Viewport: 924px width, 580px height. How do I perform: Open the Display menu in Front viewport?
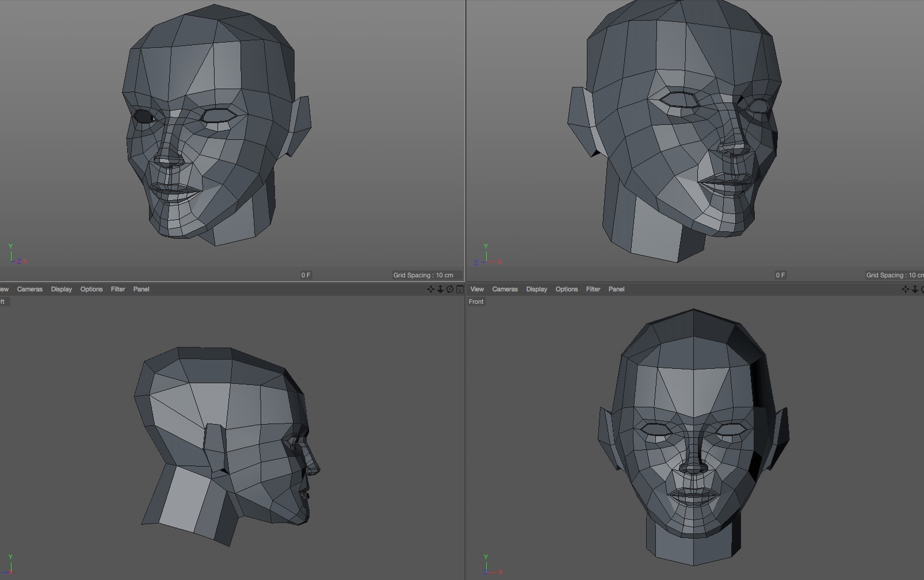[536, 289]
